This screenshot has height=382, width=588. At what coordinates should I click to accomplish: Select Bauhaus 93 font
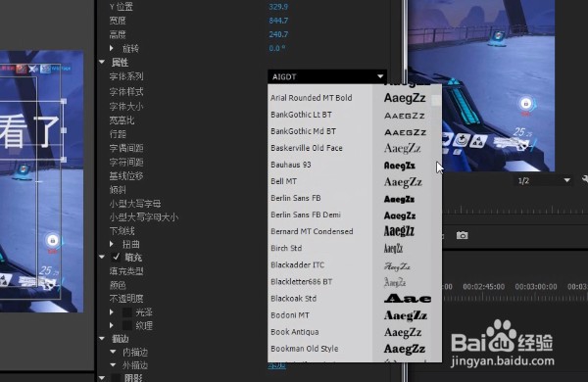point(291,165)
